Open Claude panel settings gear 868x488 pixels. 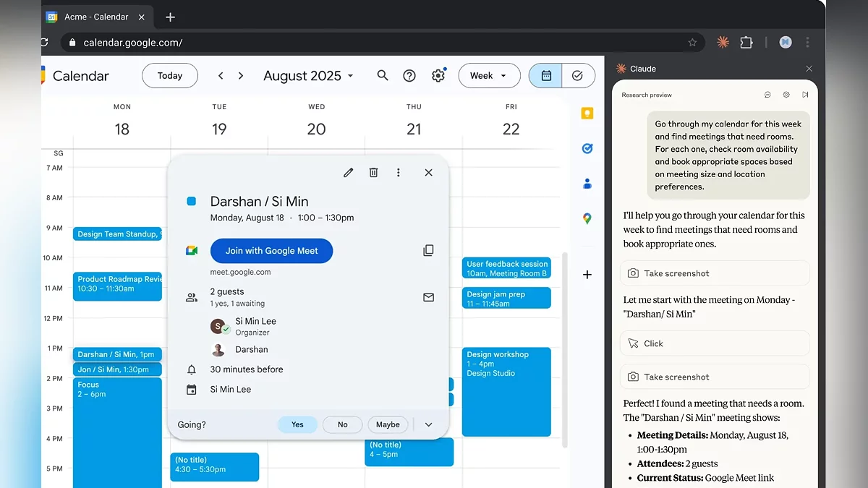786,95
